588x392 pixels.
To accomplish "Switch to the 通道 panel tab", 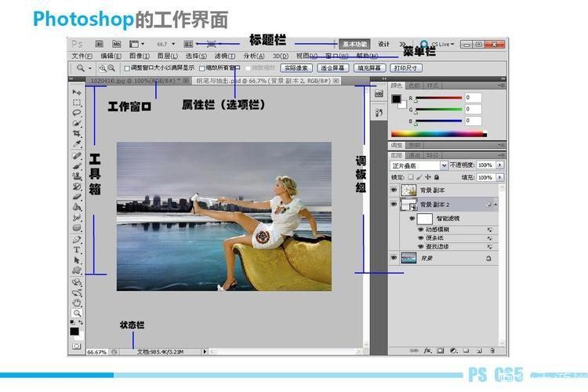I will (x=414, y=155).
